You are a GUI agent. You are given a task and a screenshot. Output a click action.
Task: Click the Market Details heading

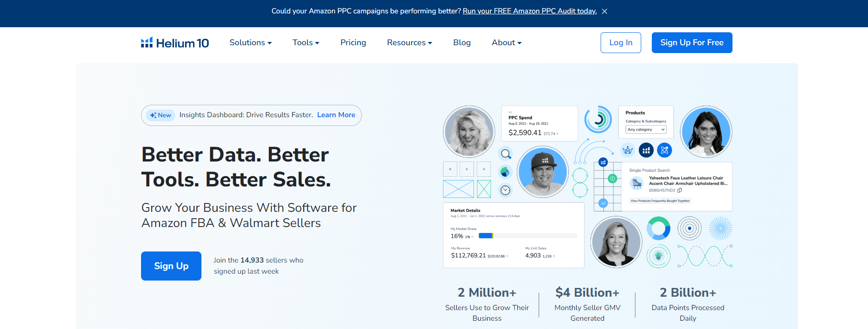[465, 210]
